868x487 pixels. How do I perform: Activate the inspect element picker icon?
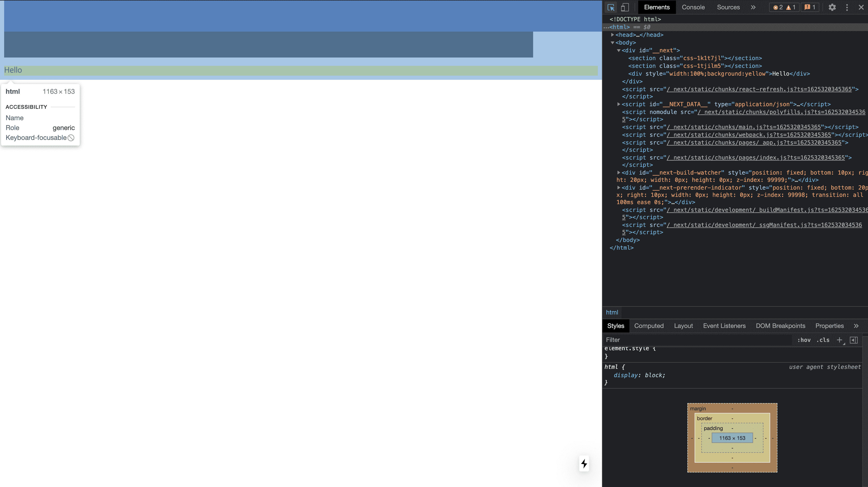611,7
